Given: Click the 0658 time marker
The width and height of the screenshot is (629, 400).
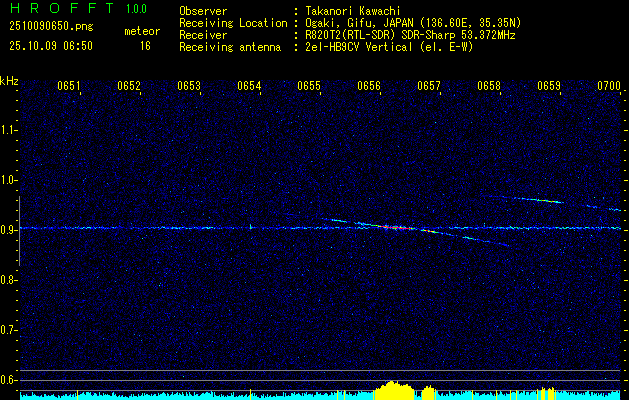Looking at the screenshot, I should tap(488, 86).
